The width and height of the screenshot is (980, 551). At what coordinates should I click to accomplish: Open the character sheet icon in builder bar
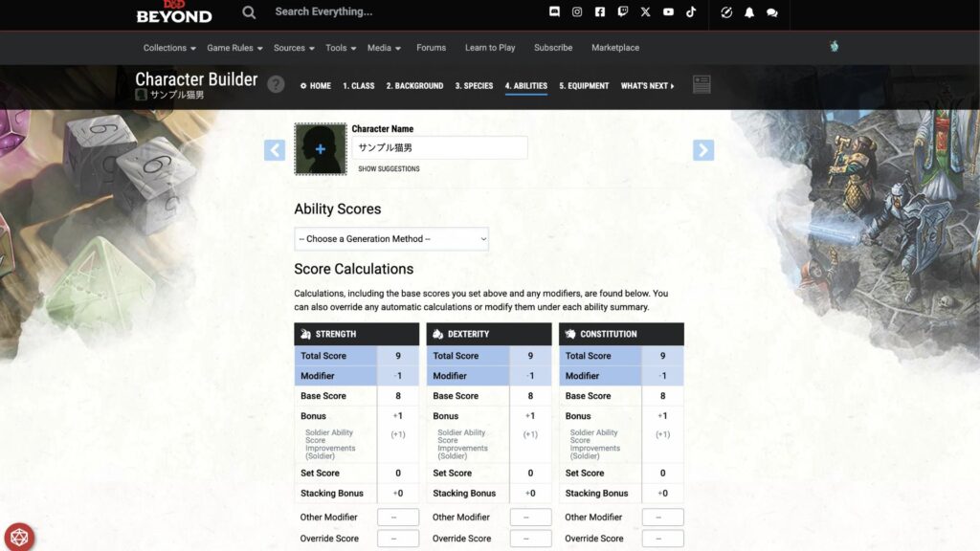pos(702,85)
